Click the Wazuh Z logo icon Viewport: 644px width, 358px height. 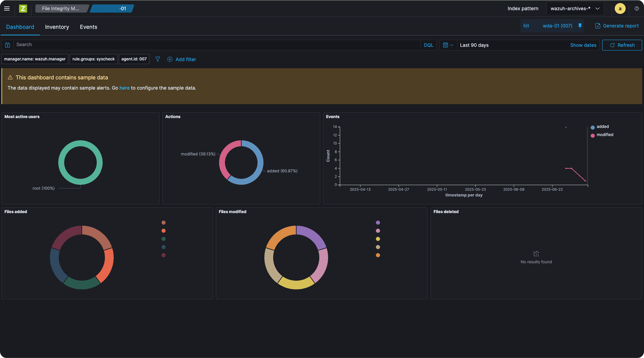pyautogui.click(x=23, y=9)
